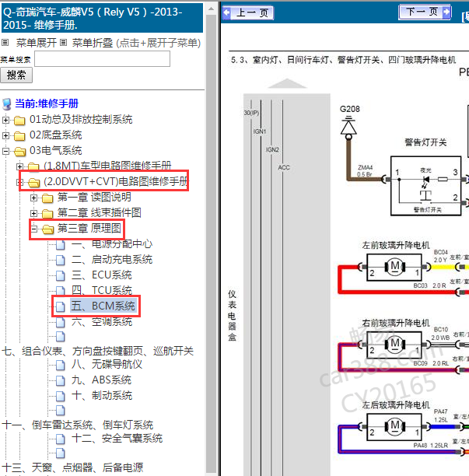Click the 搜索 search button

click(16, 75)
